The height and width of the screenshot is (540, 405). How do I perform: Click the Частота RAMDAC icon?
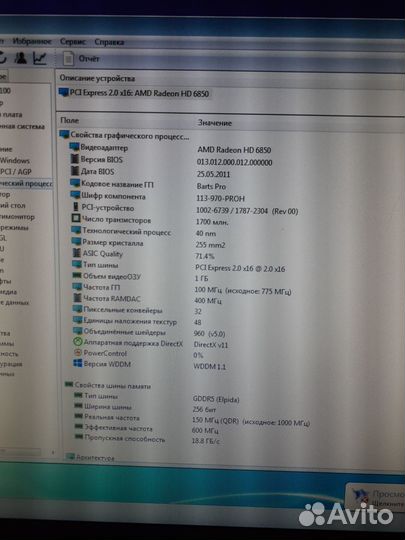tap(77, 298)
